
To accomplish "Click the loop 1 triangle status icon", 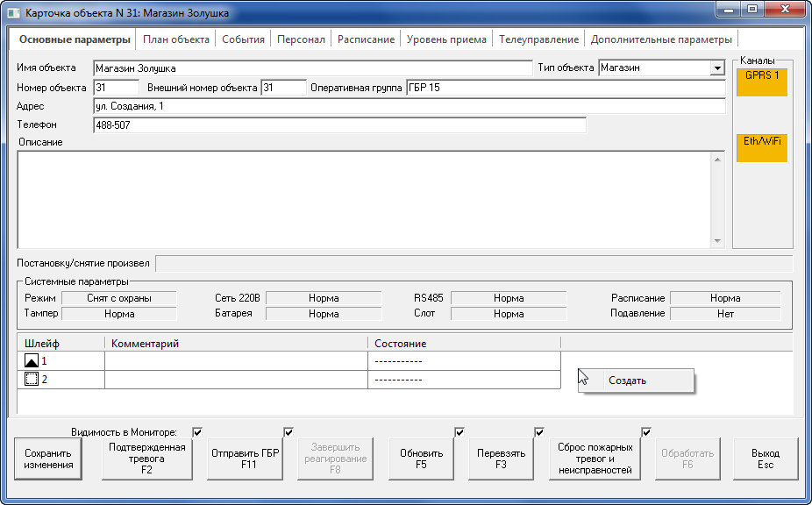I will click(32, 360).
